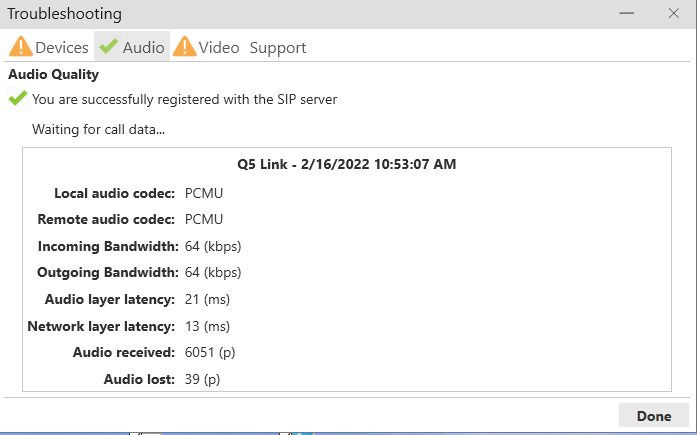Click the Q5 Link timestamp header
697x435 pixels.
[346, 164]
